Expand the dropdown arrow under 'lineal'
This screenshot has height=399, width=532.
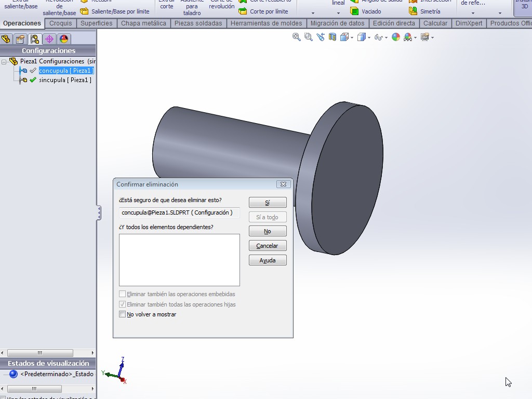[x=338, y=13]
